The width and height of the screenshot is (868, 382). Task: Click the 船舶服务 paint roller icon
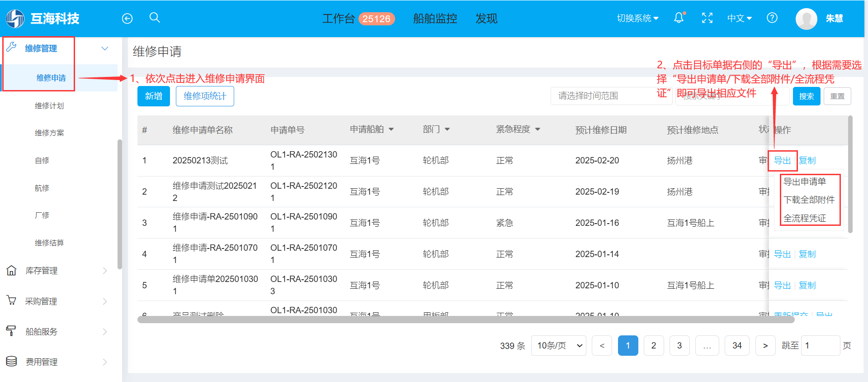[11, 331]
